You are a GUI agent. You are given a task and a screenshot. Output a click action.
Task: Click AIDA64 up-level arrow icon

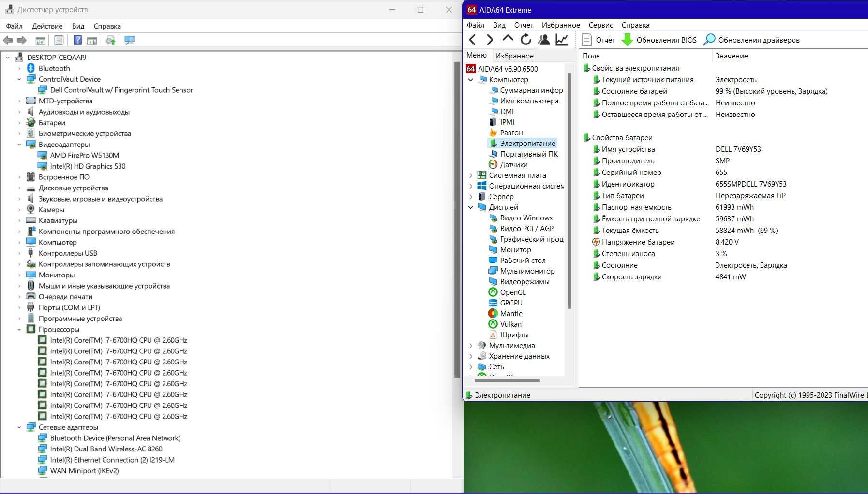click(x=508, y=39)
